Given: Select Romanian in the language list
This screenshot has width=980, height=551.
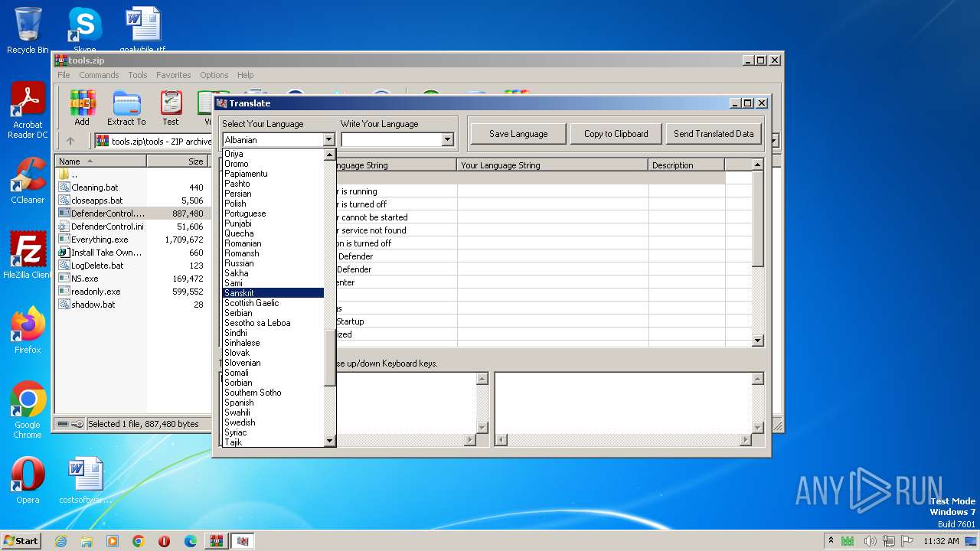Looking at the screenshot, I should pos(273,243).
